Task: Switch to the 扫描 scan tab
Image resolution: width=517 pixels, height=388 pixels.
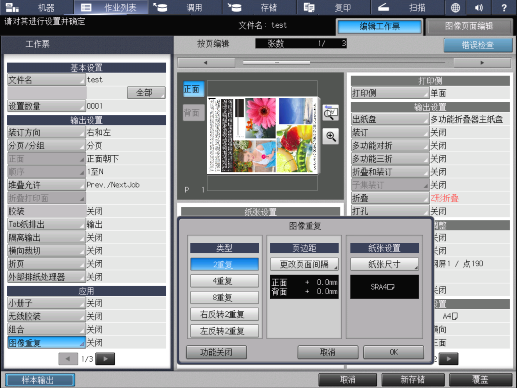Action: point(407,7)
